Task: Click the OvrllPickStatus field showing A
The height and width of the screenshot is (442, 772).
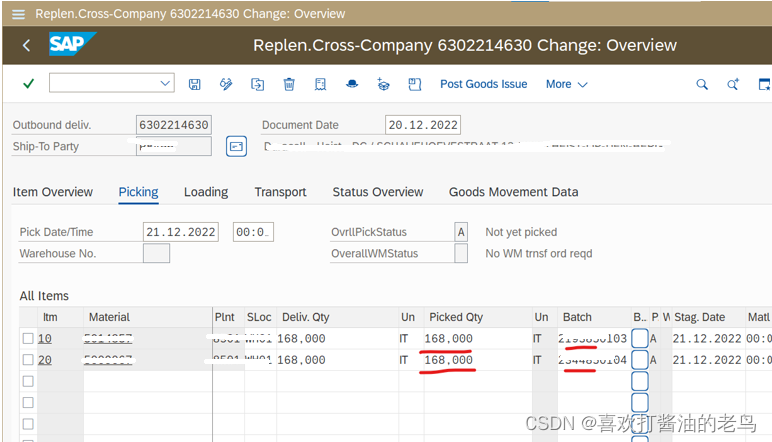Action: pos(461,232)
